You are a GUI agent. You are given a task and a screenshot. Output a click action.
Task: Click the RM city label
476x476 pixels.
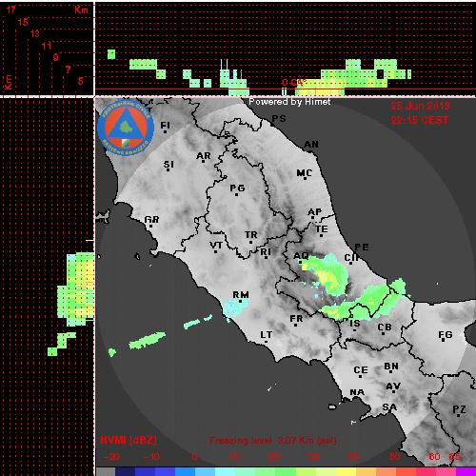[241, 295]
